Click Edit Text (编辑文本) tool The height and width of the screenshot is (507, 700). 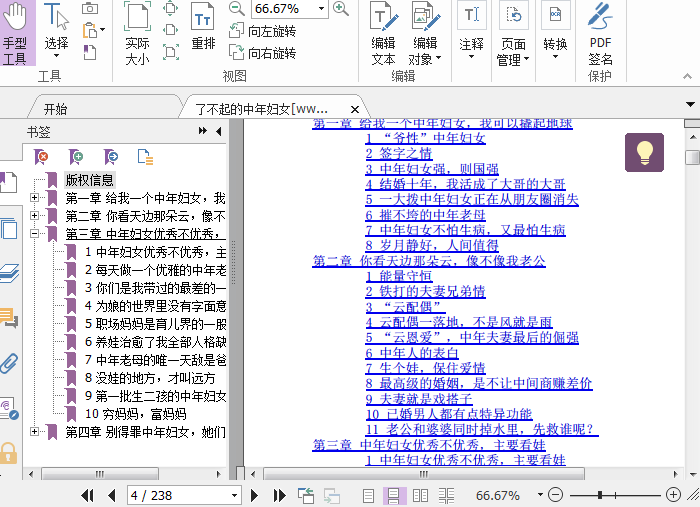(383, 33)
